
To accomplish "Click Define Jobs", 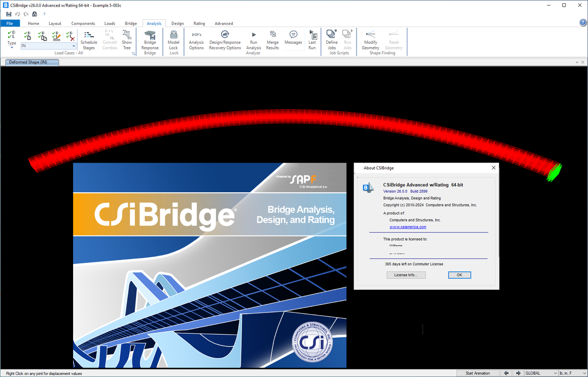I will [332, 40].
